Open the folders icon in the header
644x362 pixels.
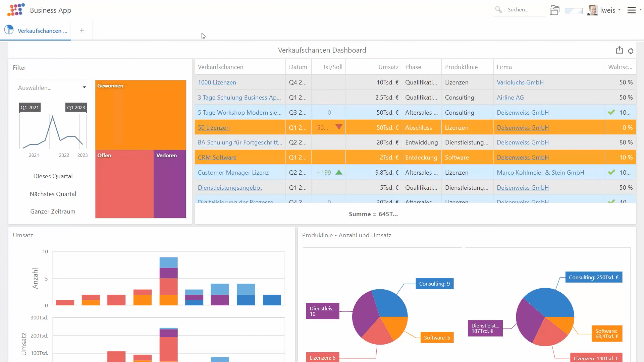pos(554,10)
